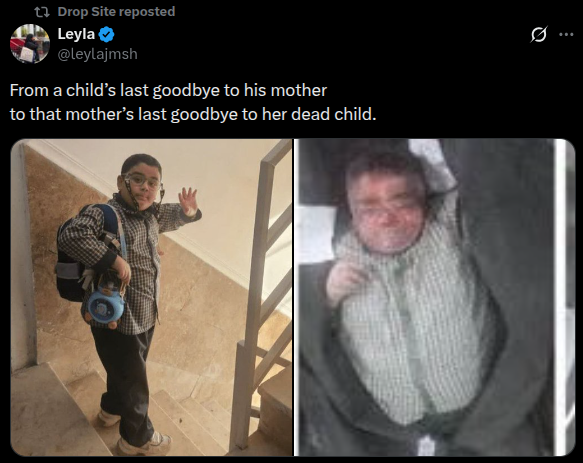Open the Leyla display name link
This screenshot has width=583, height=463.
[76, 34]
